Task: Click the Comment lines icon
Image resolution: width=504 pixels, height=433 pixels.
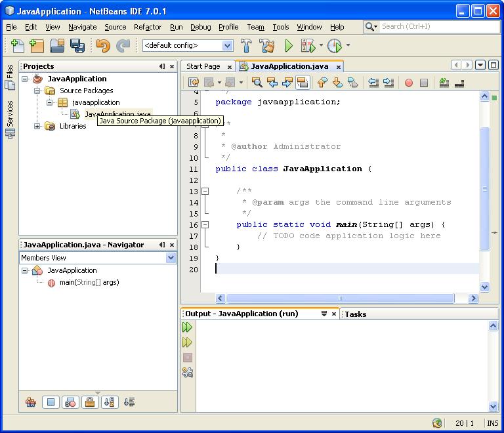Action: pyautogui.click(x=444, y=83)
